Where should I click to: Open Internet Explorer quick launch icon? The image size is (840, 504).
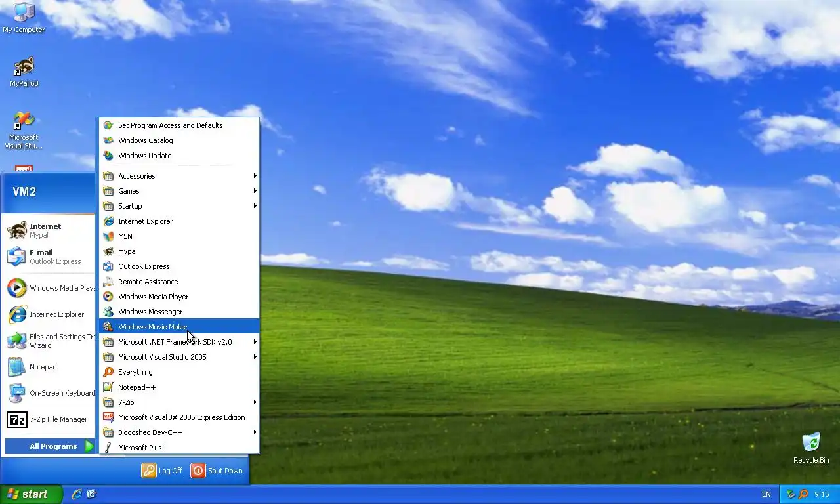pos(77,494)
